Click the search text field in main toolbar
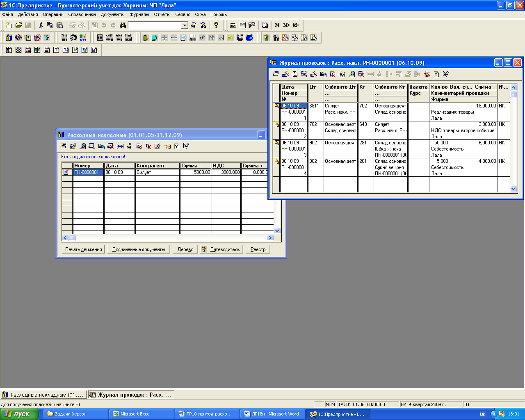The height and width of the screenshot is (420, 525). coord(155,25)
